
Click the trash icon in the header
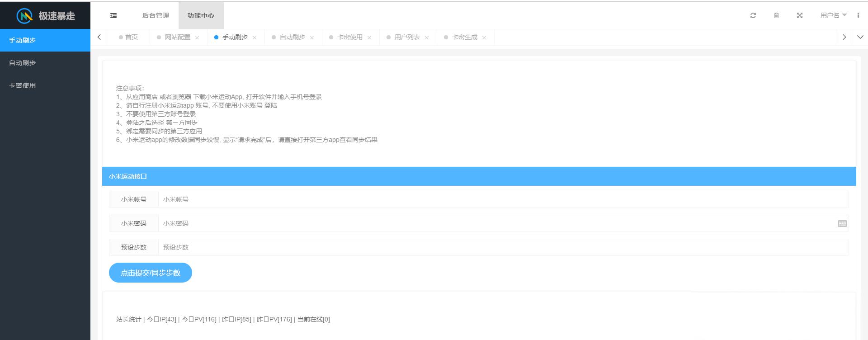[776, 15]
